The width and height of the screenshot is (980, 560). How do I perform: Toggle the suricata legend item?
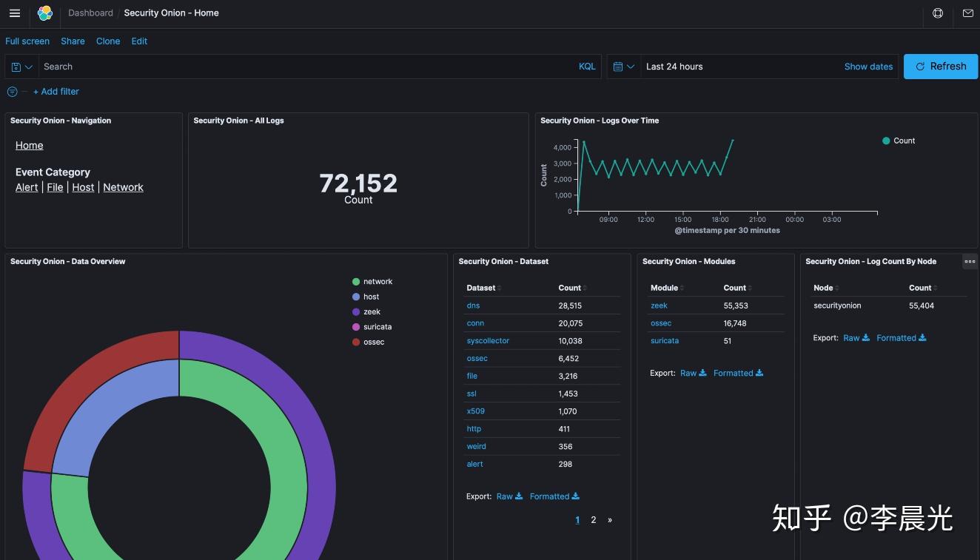(376, 326)
